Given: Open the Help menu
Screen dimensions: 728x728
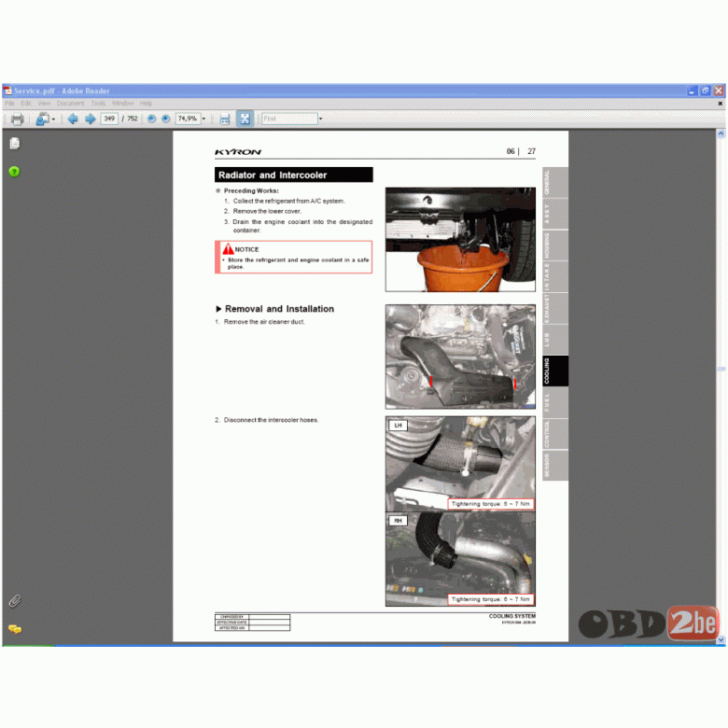Looking at the screenshot, I should pos(146,103).
